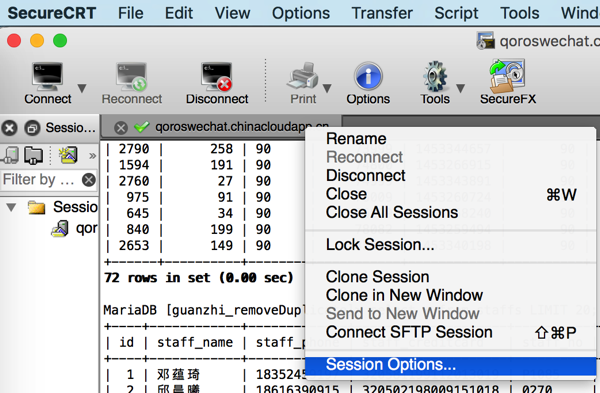Open the Tools toolbar dropdown arrow

461,88
